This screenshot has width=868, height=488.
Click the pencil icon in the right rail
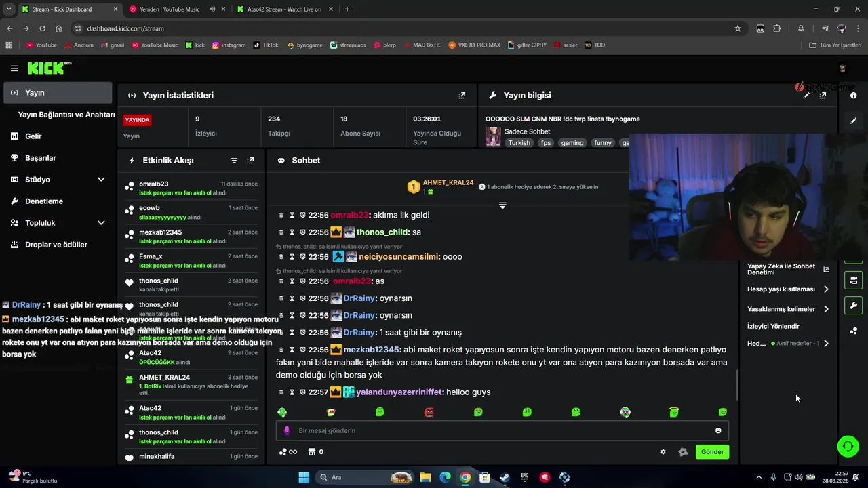[x=853, y=121]
